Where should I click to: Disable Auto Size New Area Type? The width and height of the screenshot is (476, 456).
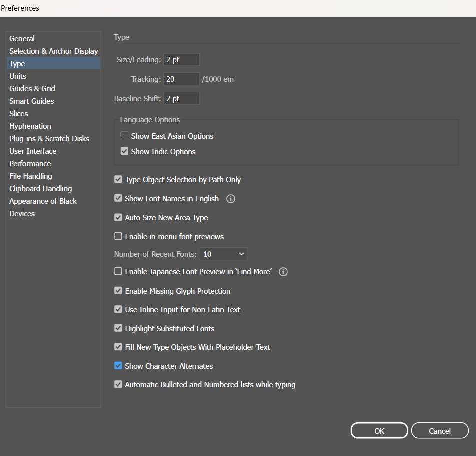(x=118, y=217)
